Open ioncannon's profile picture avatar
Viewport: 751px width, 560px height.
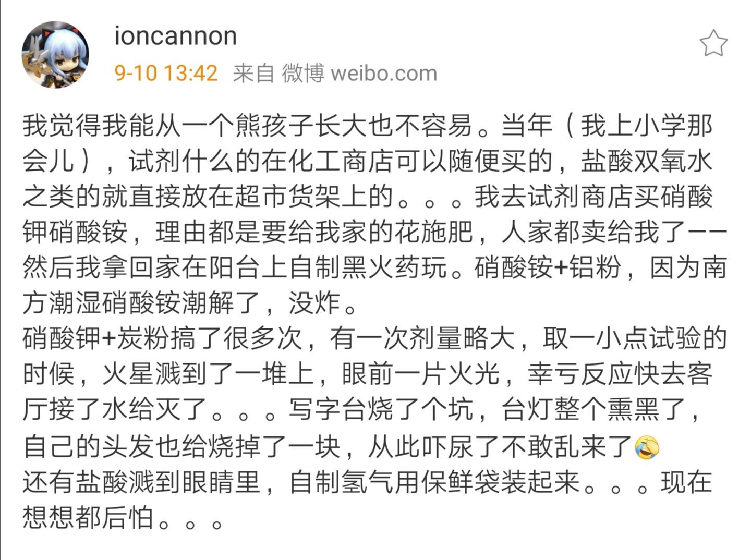coord(55,54)
